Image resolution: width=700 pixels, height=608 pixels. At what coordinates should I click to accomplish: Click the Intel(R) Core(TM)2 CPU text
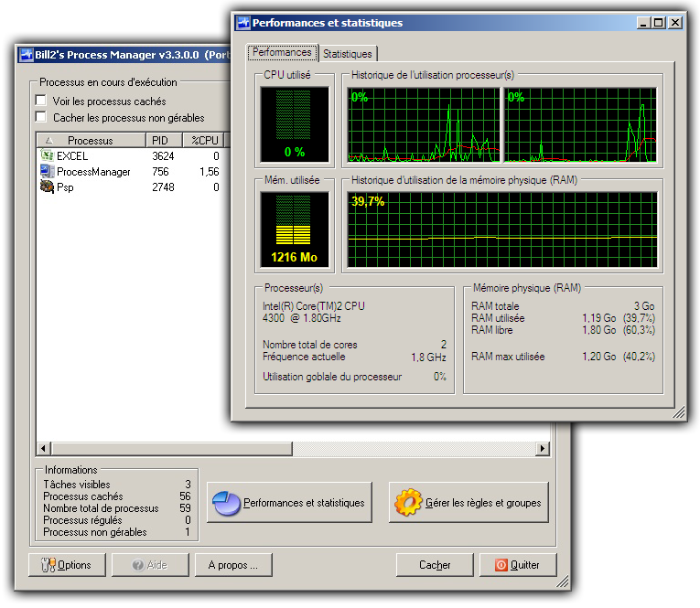(x=313, y=306)
